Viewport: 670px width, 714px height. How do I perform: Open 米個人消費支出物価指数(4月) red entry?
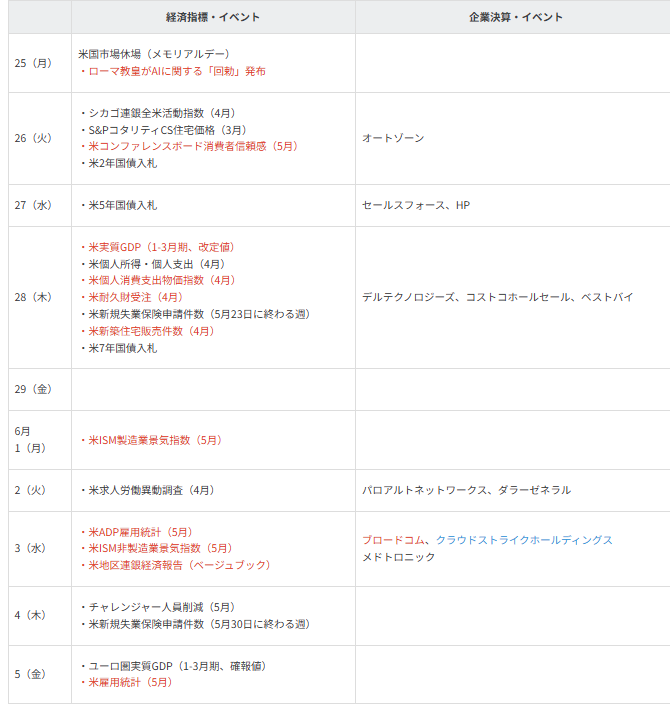[157, 280]
